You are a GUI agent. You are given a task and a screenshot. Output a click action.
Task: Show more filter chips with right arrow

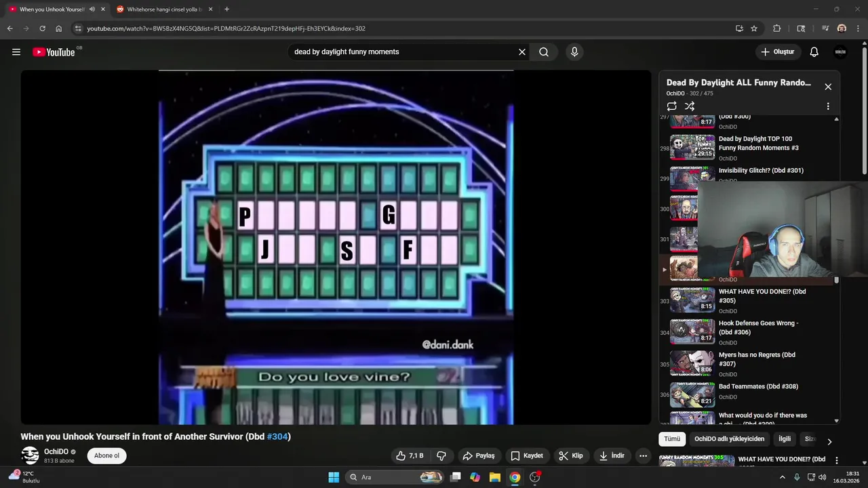pos(829,441)
